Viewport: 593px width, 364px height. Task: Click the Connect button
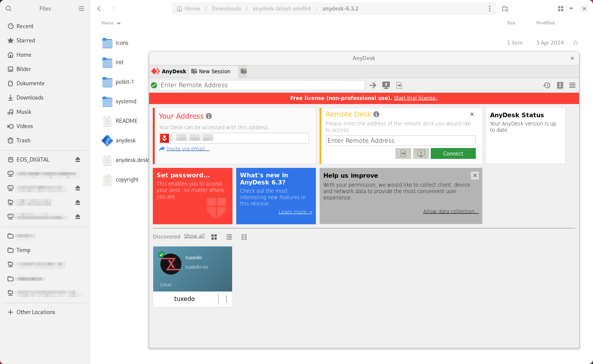pyautogui.click(x=453, y=153)
